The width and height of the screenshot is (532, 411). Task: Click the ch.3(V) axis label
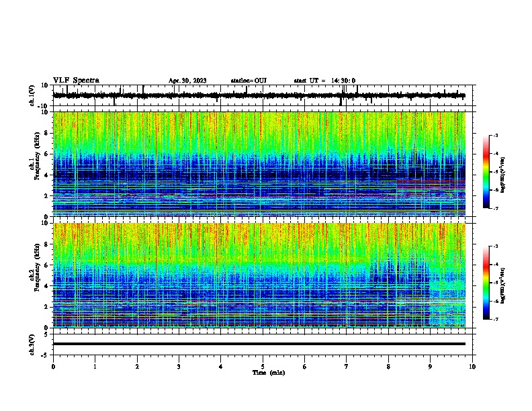[32, 345]
